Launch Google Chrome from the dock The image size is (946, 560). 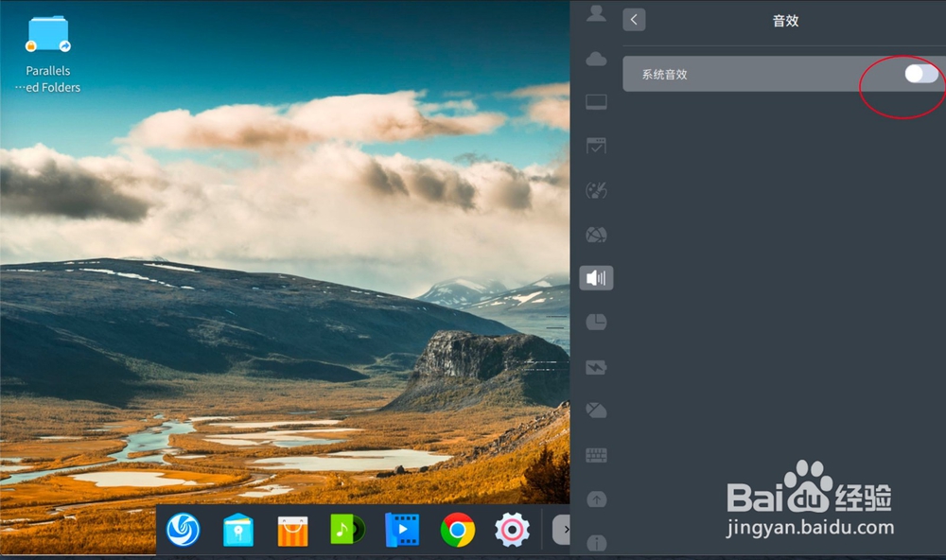458,530
